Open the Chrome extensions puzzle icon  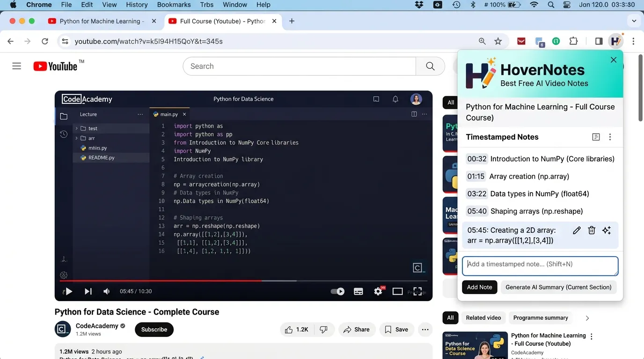573,41
